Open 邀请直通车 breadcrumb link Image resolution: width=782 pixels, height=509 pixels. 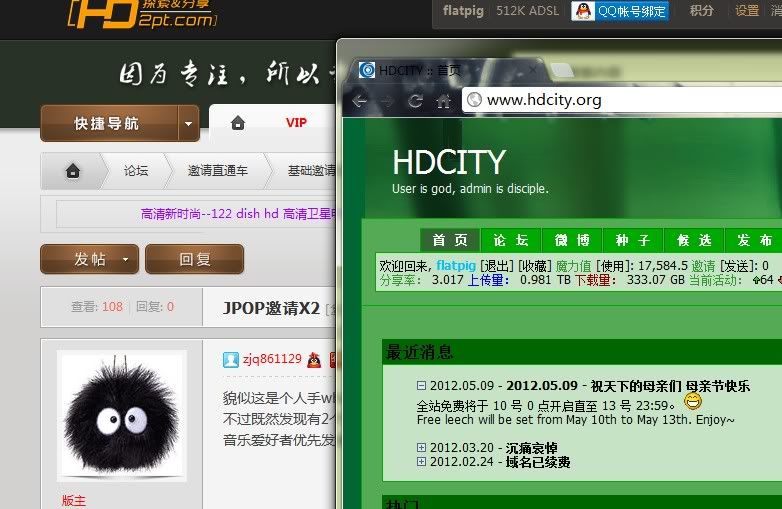tap(217, 171)
